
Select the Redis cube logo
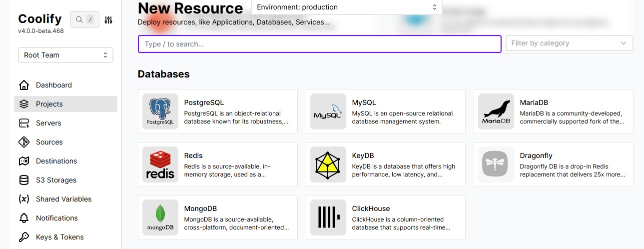(160, 164)
